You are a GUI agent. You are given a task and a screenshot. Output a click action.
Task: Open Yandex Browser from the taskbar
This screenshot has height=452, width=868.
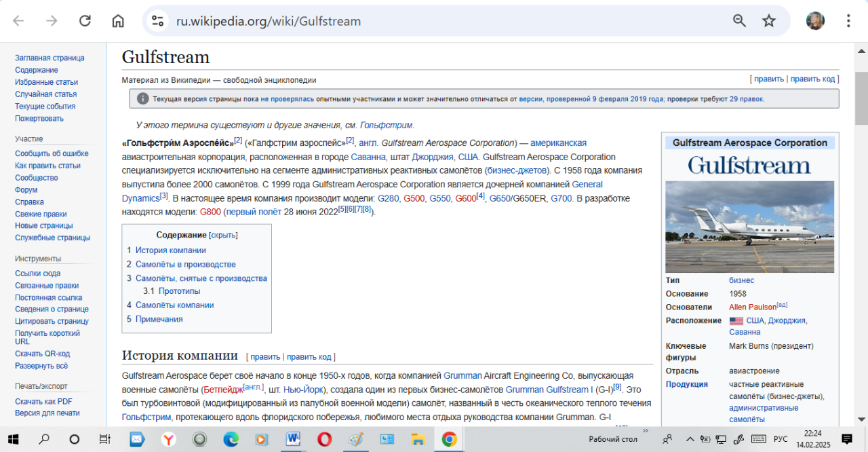tap(168, 439)
